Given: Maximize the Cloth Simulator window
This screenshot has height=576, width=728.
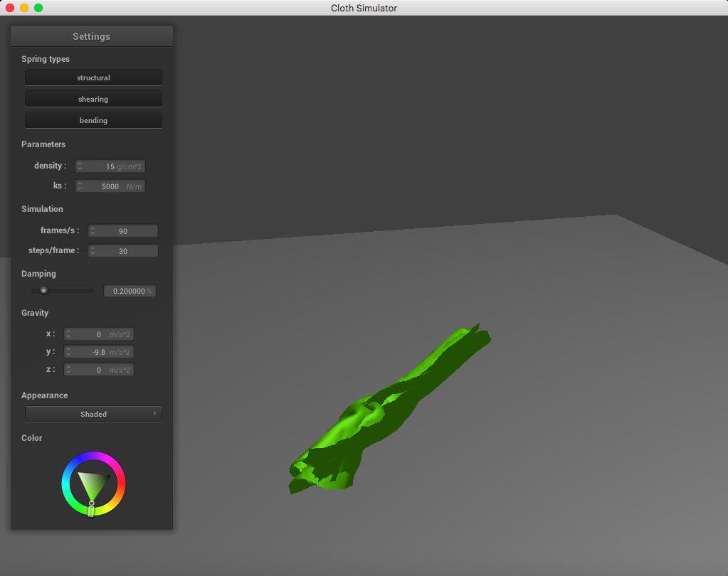Looking at the screenshot, I should pos(38,8).
